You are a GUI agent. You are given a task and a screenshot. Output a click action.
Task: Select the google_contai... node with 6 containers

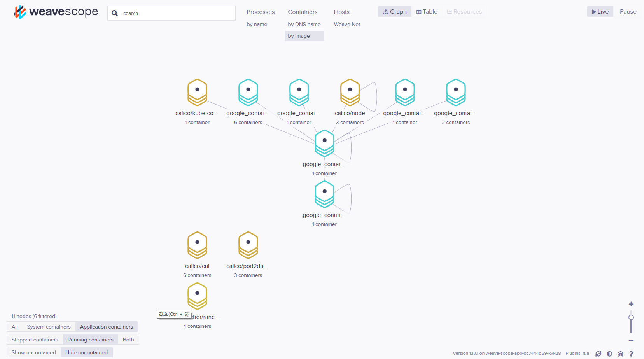(248, 92)
